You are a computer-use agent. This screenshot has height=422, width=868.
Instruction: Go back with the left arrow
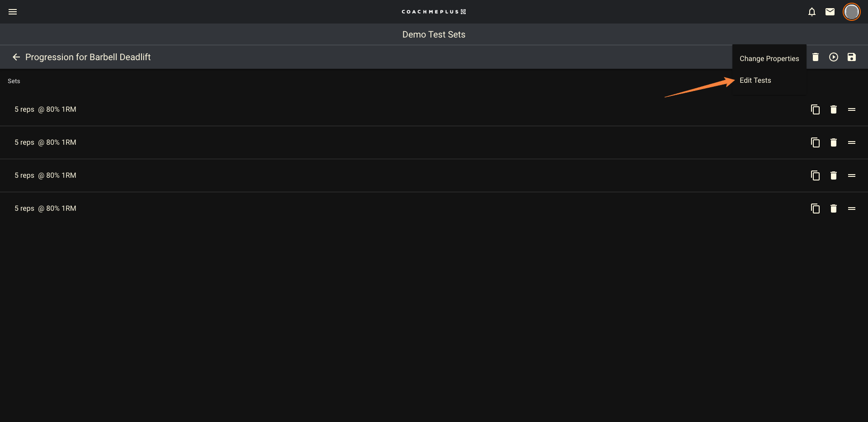(x=16, y=57)
